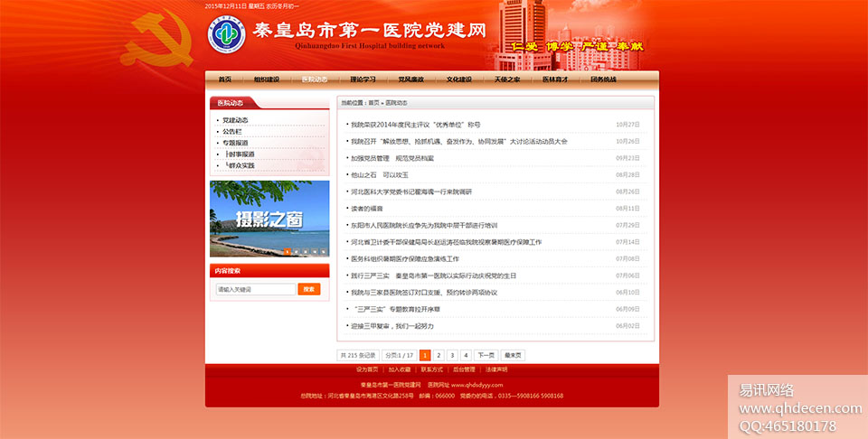Click the 分页:1 / 17 page indicator

pos(400,356)
